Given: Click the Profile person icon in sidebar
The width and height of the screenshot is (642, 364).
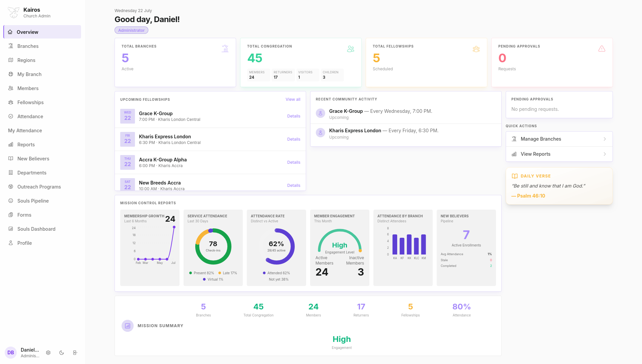Looking at the screenshot, I should pyautogui.click(x=11, y=243).
